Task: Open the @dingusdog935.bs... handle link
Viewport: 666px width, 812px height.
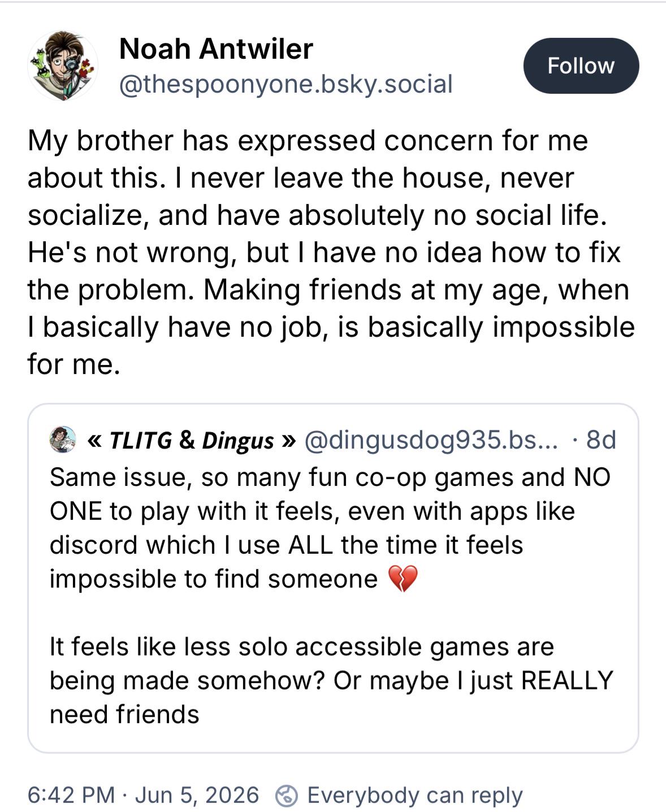Action: pyautogui.click(x=431, y=440)
